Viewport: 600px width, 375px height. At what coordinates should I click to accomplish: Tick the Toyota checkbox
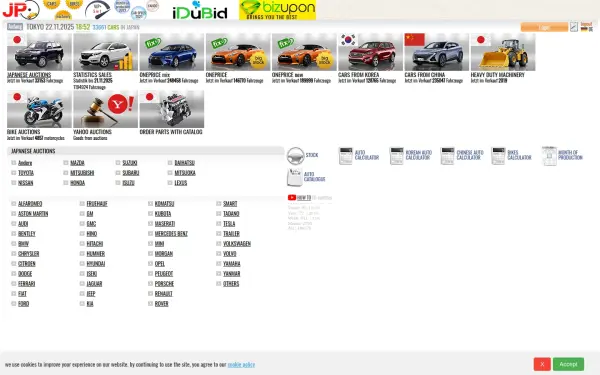click(14, 173)
